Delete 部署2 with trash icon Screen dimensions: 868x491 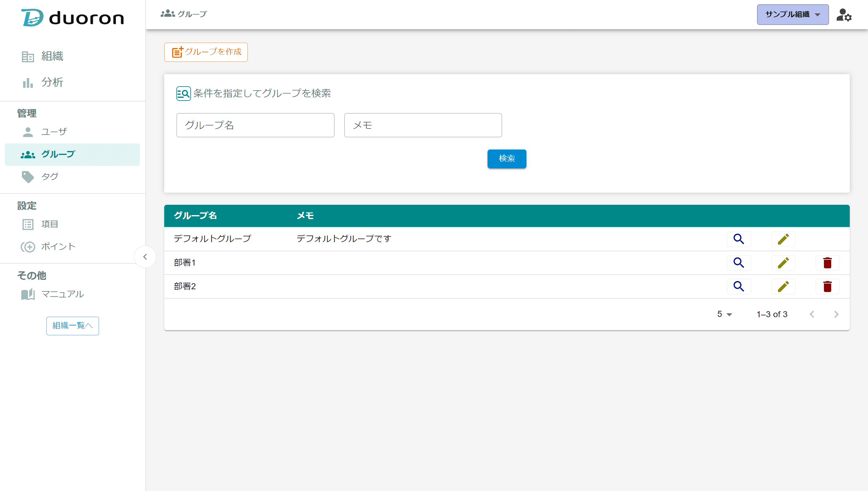coord(828,287)
